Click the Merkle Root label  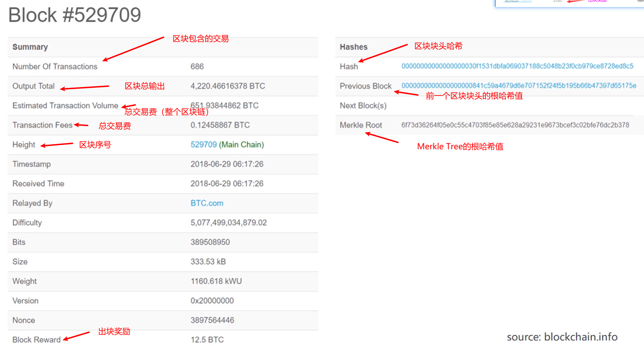[361, 125]
